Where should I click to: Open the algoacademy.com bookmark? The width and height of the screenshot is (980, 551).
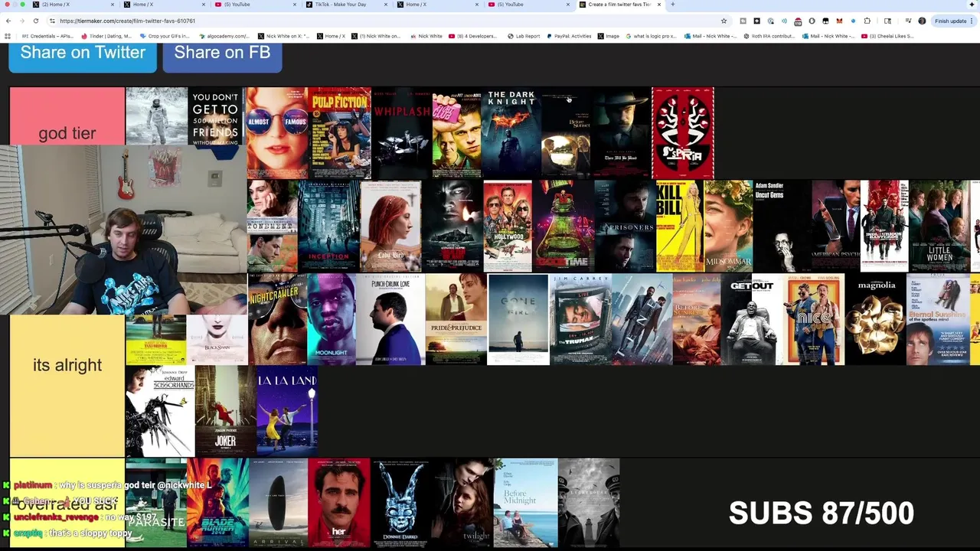click(224, 36)
